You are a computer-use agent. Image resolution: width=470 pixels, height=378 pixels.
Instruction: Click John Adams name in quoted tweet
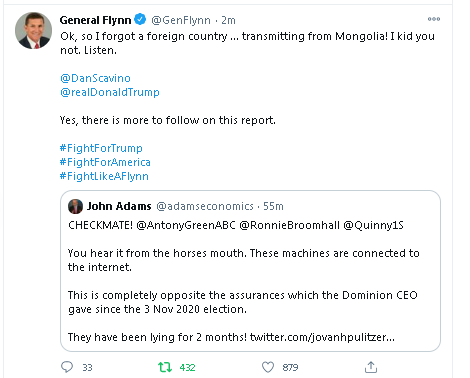pyautogui.click(x=119, y=206)
